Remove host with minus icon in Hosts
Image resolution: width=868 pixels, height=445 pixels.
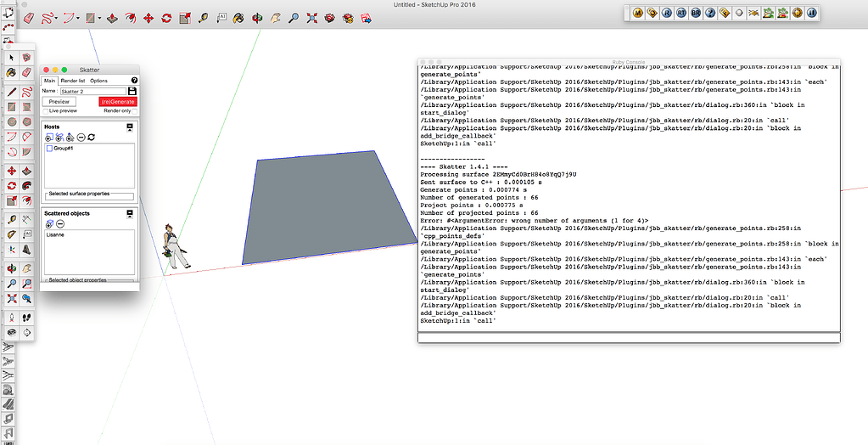point(81,137)
